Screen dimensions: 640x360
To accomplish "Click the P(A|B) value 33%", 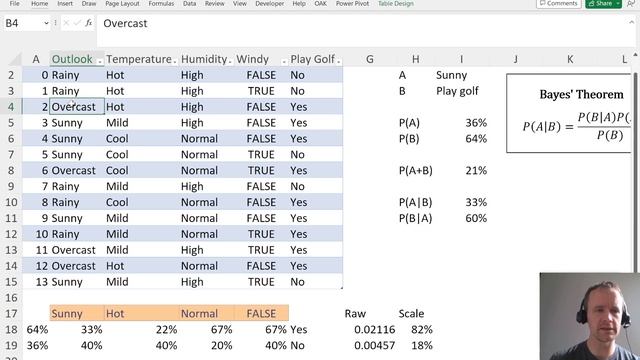I will pyautogui.click(x=476, y=202).
